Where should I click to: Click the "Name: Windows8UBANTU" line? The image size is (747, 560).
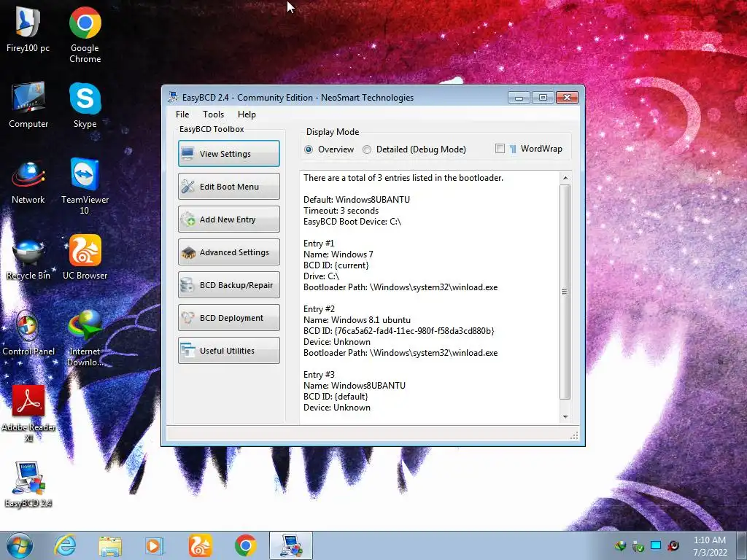355,386
